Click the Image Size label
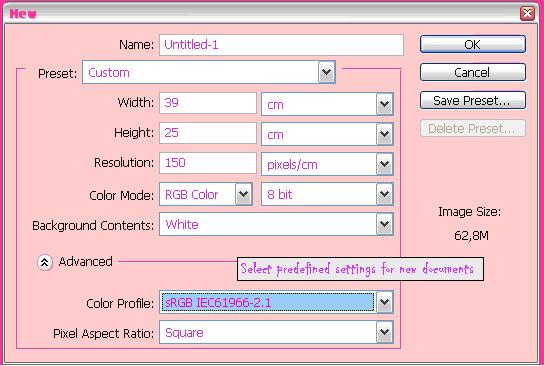 coord(469,212)
